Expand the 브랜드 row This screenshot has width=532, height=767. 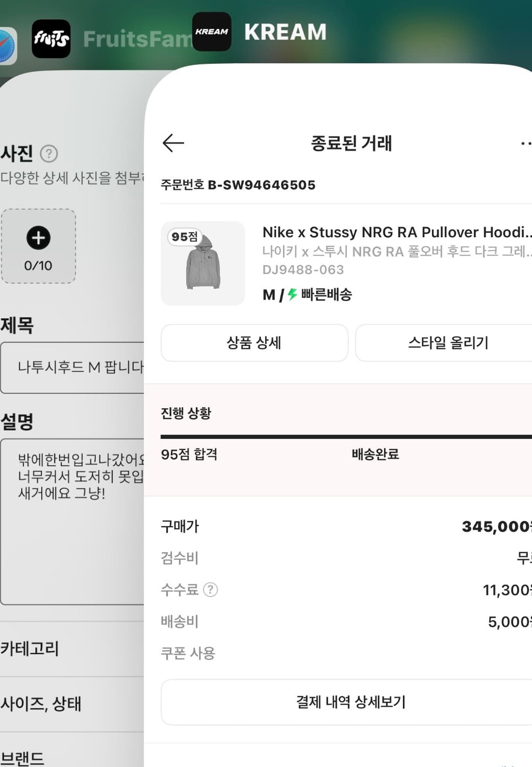[72, 757]
